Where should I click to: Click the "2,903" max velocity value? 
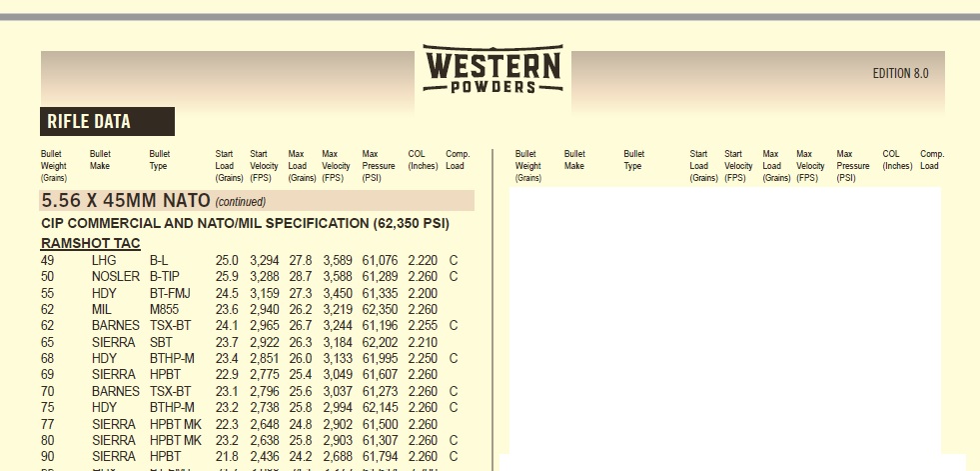[338, 440]
